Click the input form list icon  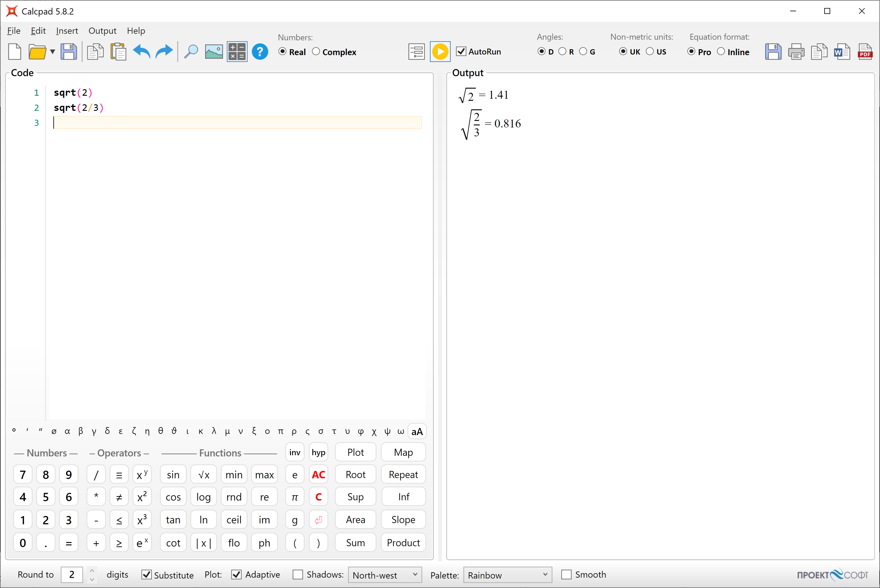tap(416, 52)
